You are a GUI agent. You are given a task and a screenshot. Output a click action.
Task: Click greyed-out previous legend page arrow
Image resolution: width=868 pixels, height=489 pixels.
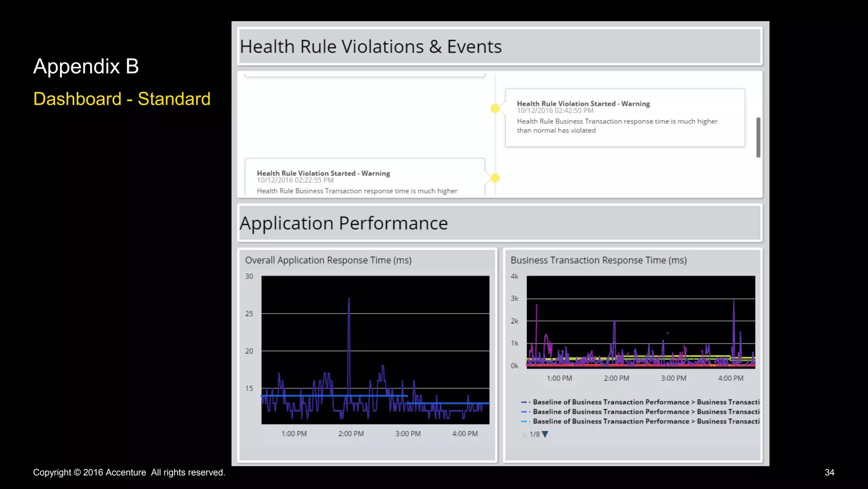pos(524,434)
